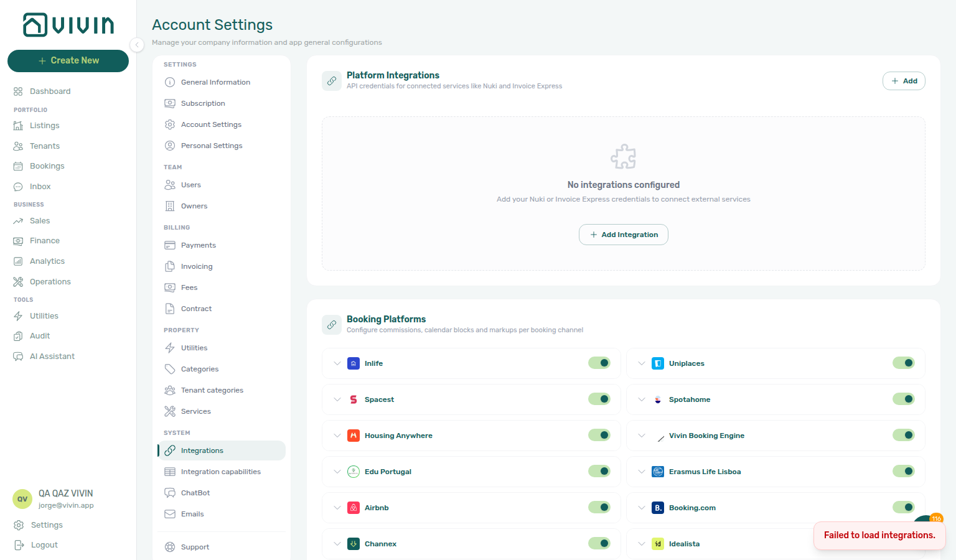The width and height of the screenshot is (956, 560).
Task: Expand Housing Anywhere details
Action: click(x=337, y=436)
